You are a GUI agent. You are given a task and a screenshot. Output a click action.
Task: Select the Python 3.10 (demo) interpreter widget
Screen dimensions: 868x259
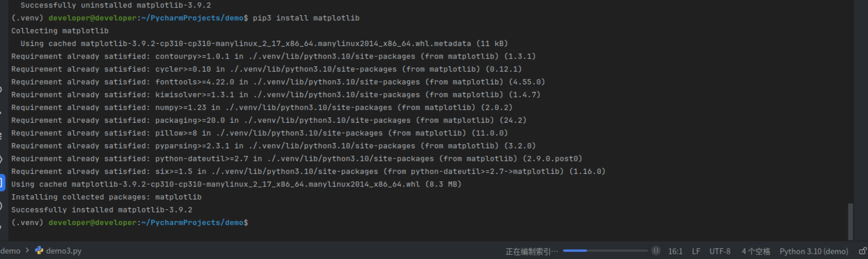814,252
